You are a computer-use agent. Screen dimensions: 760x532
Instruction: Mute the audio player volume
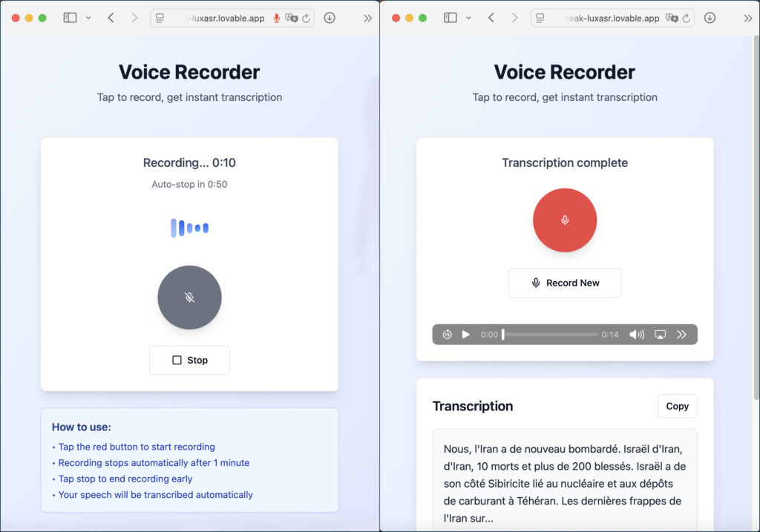point(637,335)
